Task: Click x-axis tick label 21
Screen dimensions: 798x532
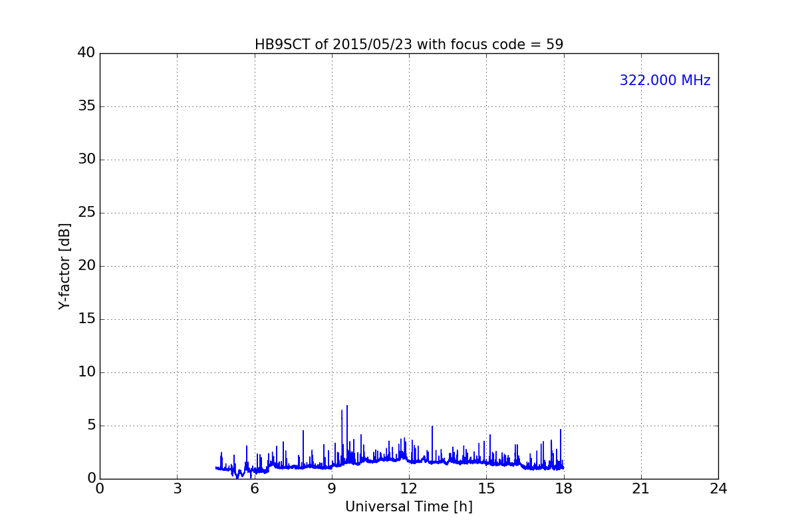Action: [x=641, y=489]
